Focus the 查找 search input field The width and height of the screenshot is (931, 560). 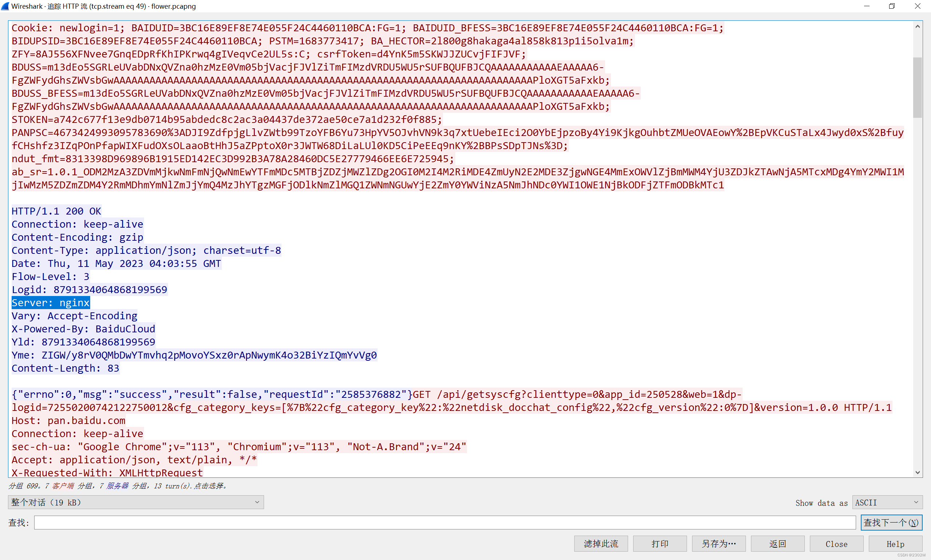tap(444, 523)
